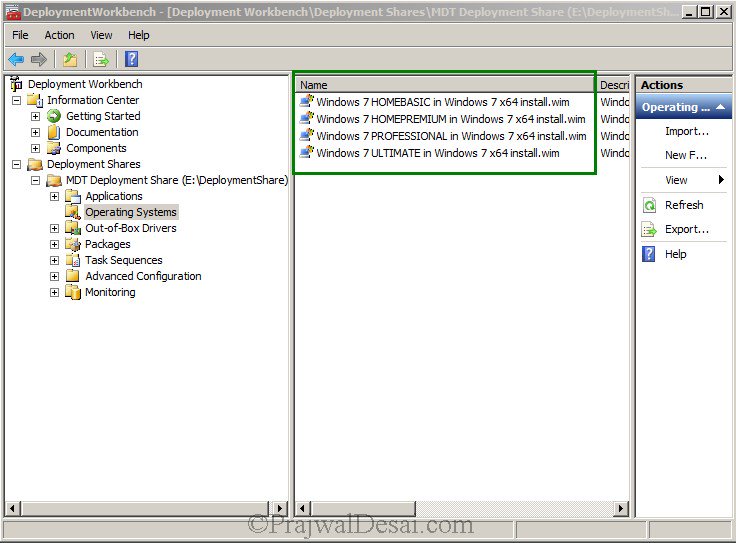This screenshot has height=543, width=736.
Task: Expand the Getting Started node
Action: click(x=36, y=116)
